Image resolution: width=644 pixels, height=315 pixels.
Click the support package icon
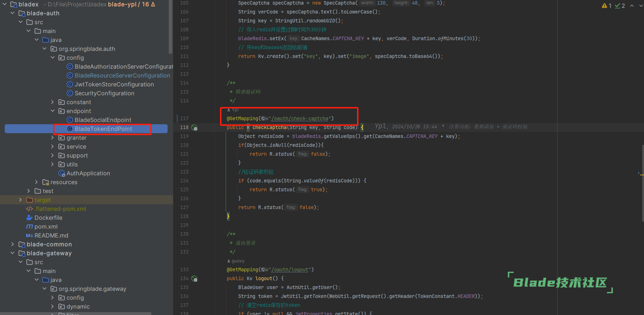coord(62,155)
